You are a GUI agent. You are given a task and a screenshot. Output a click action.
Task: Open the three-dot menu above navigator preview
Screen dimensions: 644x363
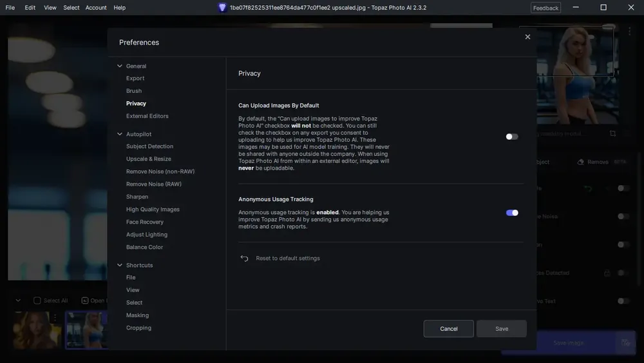629,31
